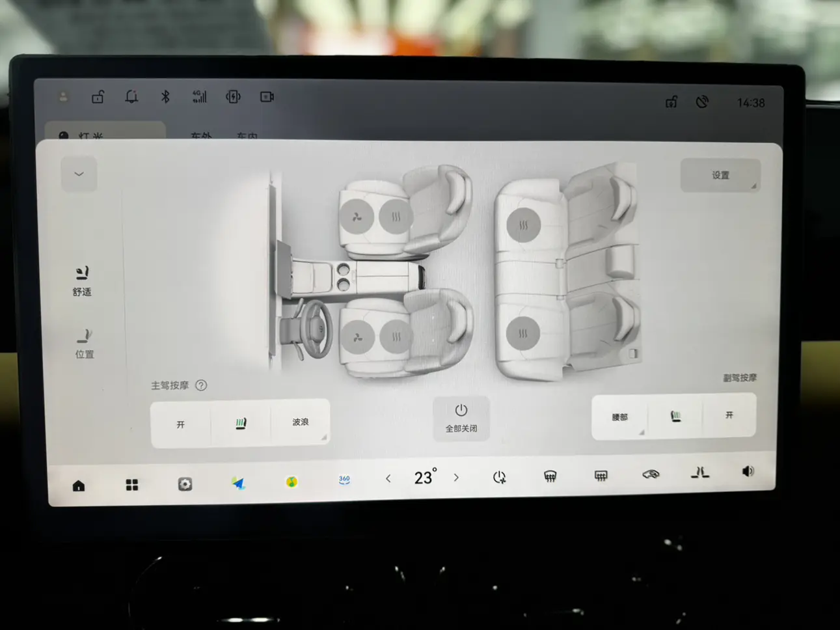Image resolution: width=840 pixels, height=630 pixels.
Task: Open the 设置 settings button
Action: (x=720, y=175)
